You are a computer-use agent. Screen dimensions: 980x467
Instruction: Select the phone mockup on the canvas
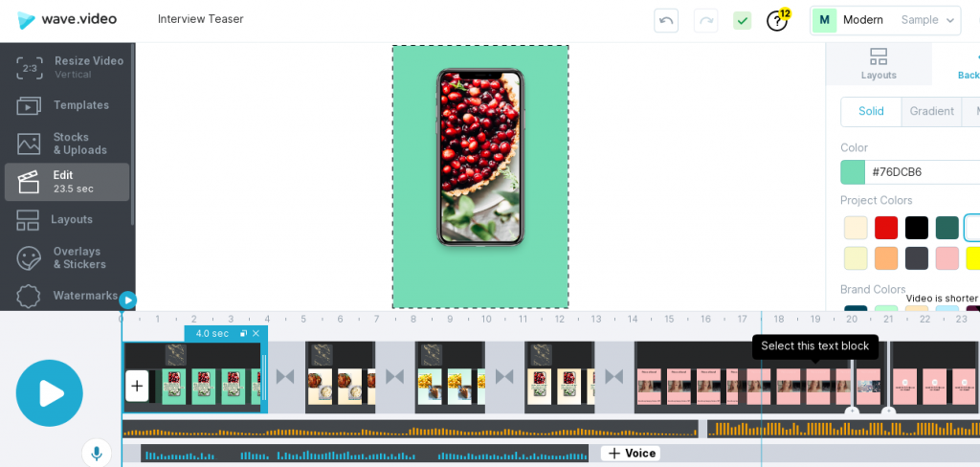pyautogui.click(x=480, y=158)
